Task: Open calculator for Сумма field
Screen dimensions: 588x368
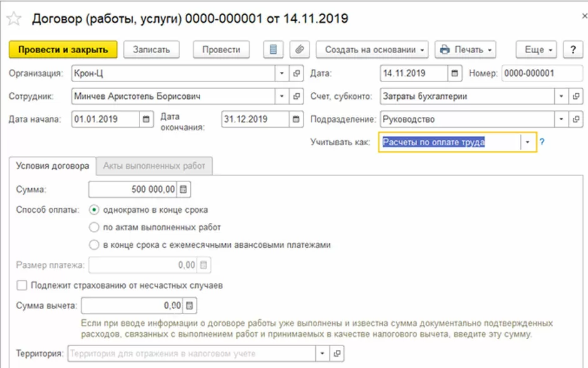Action: click(x=183, y=190)
